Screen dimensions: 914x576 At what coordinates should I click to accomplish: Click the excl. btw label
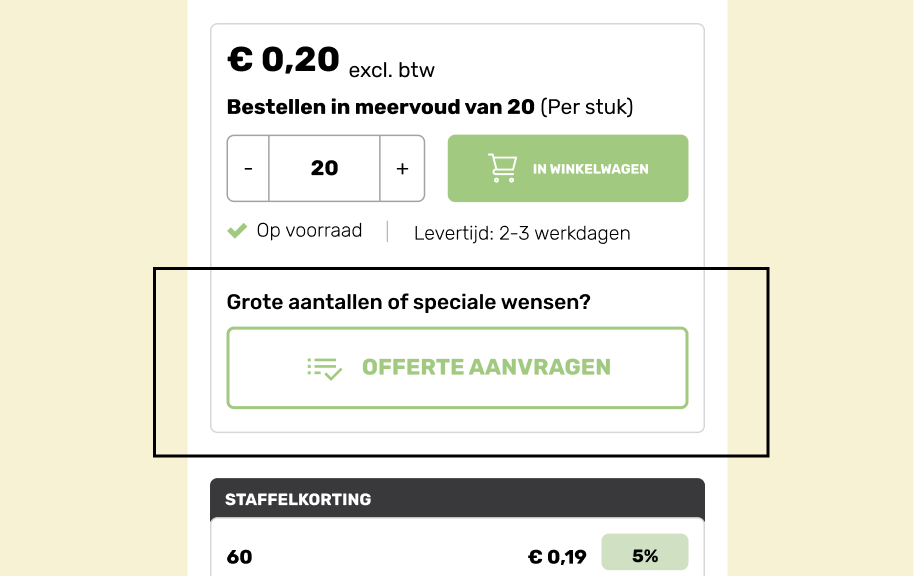(x=392, y=70)
